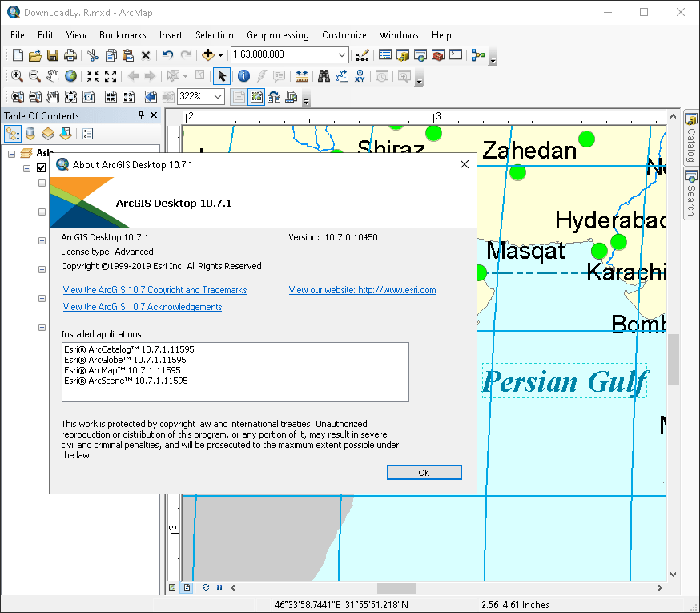Cut selection with the scissors icon
This screenshot has width=700, height=613.
pyautogui.click(x=93, y=55)
